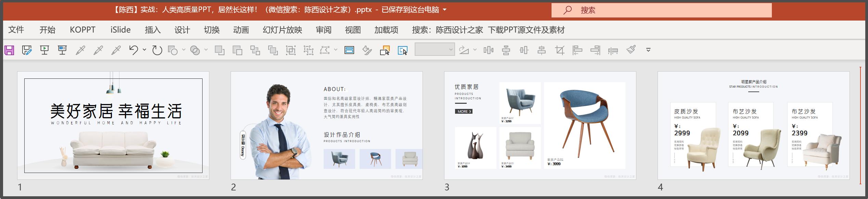Expand the Merge Shapes dropdown arrow
Viewport: 868px width, 199px height.
pyautogui.click(x=206, y=50)
